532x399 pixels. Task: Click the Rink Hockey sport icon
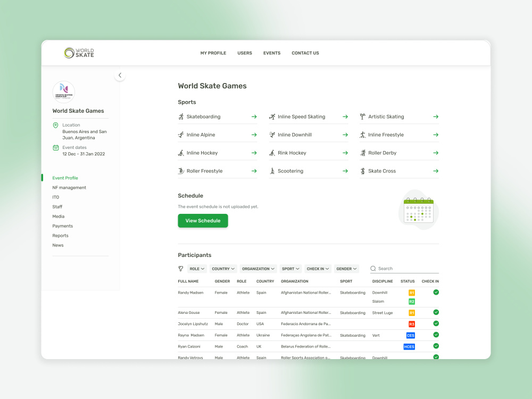tap(272, 153)
